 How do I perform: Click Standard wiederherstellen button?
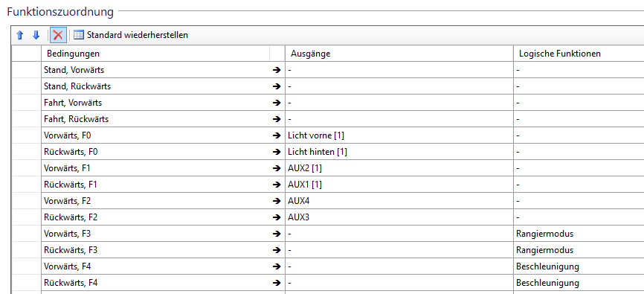click(x=131, y=35)
